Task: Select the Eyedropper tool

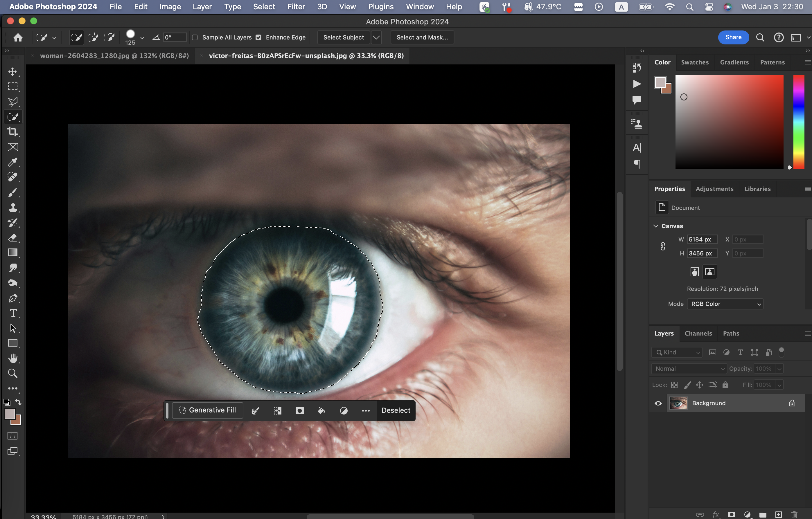Action: click(13, 162)
